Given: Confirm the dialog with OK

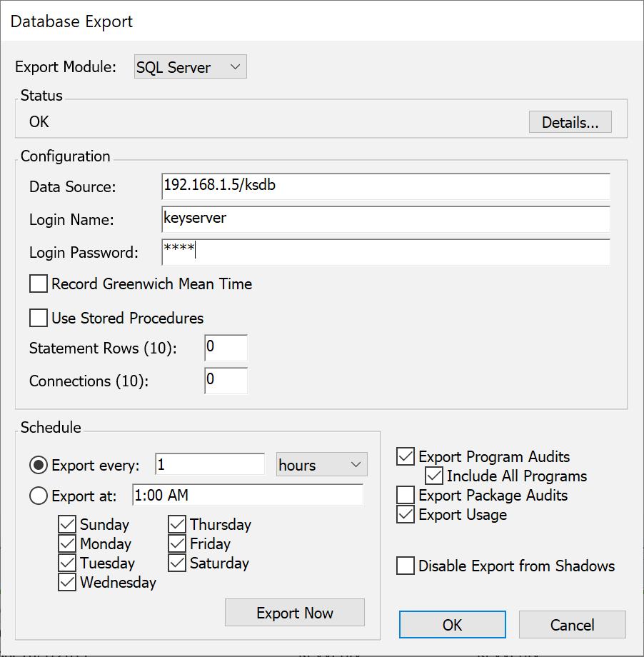Looking at the screenshot, I should click(452, 625).
